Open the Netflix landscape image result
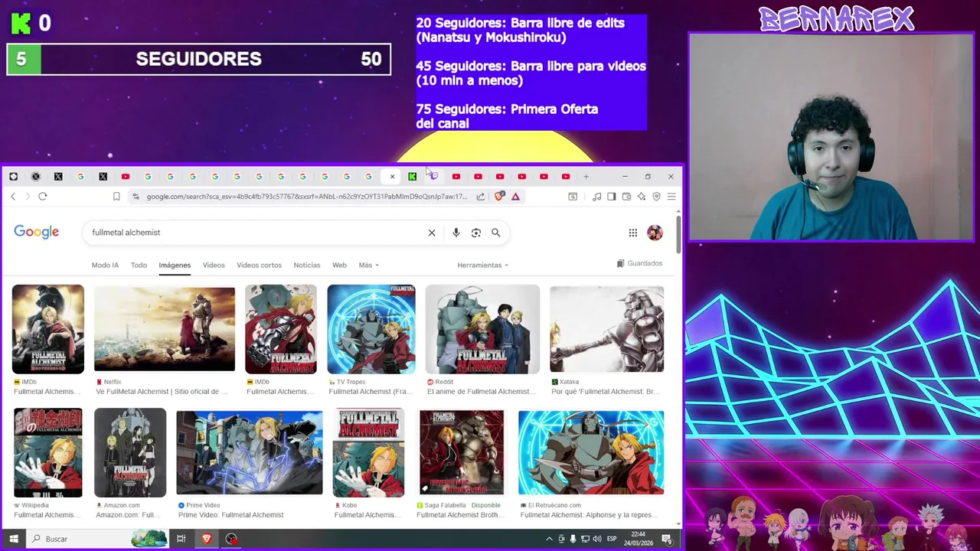The height and width of the screenshot is (551, 980). pyautogui.click(x=165, y=329)
